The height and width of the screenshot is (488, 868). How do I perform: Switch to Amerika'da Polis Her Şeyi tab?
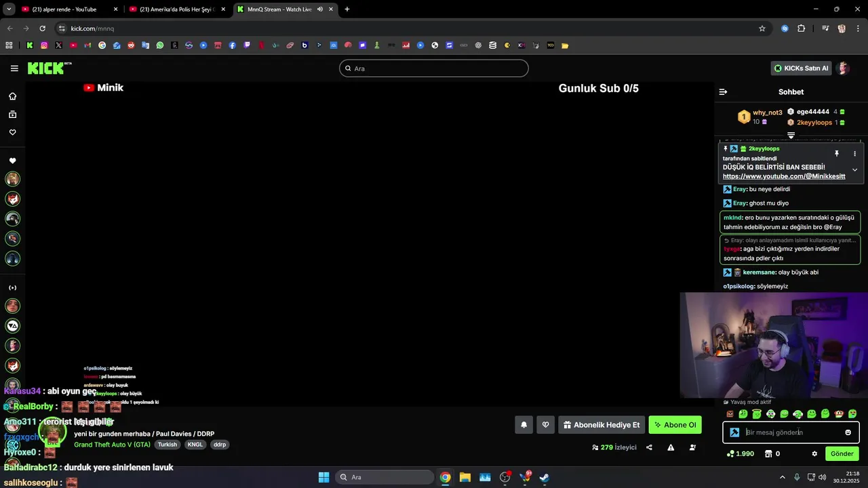coord(176,9)
